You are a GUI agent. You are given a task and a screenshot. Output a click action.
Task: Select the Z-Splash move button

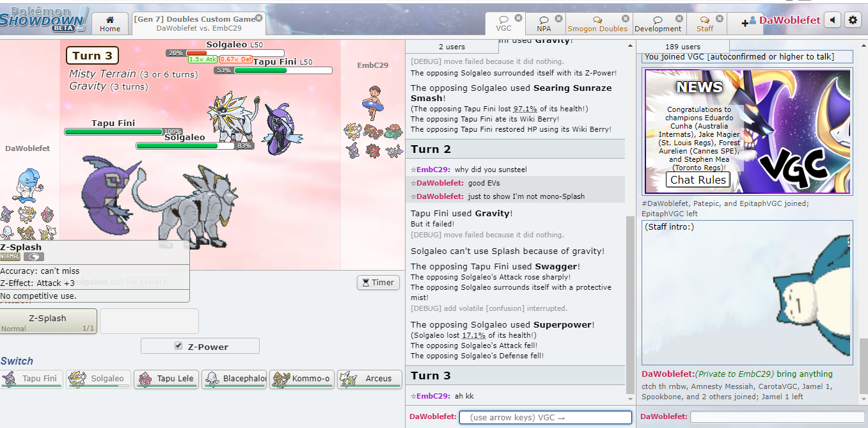pyautogui.click(x=48, y=321)
